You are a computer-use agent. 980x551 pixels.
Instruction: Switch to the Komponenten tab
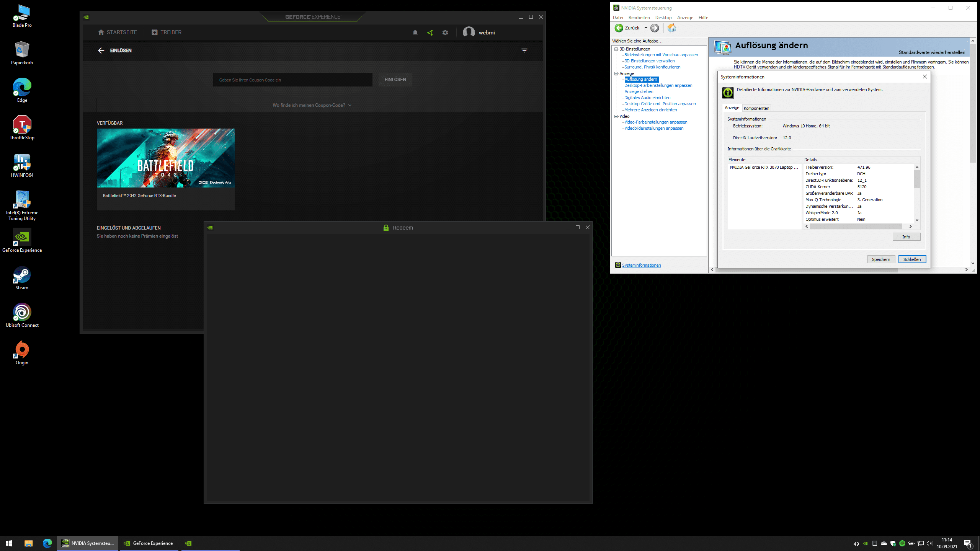click(756, 108)
